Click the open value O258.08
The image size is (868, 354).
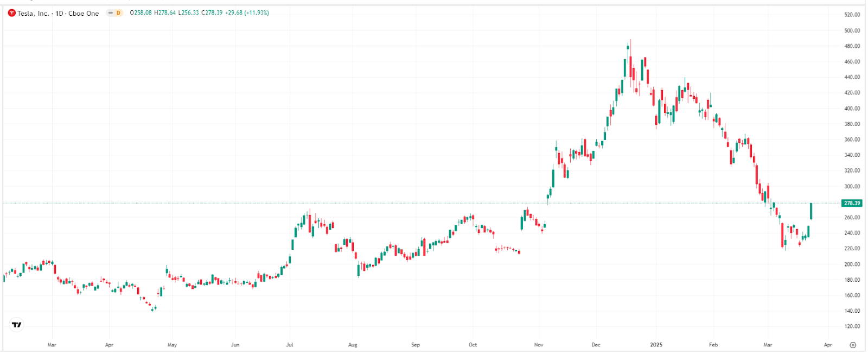click(x=141, y=13)
